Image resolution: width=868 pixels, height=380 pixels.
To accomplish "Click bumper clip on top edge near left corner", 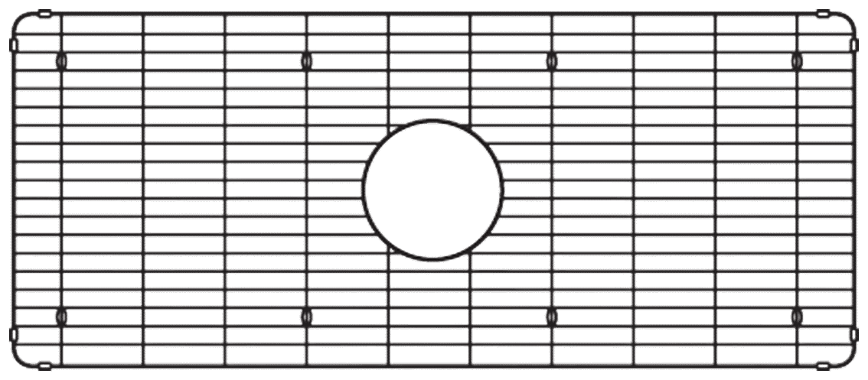I will point(44,13).
